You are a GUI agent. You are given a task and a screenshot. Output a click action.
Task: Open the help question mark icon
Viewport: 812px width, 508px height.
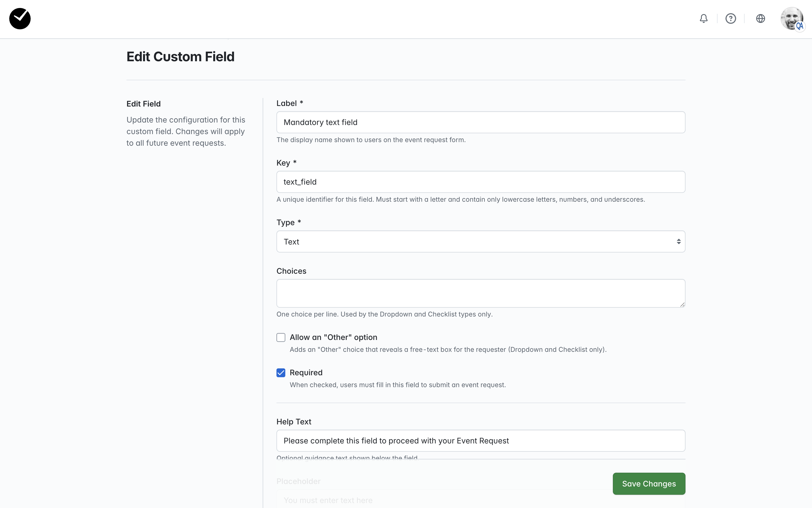tap(730, 18)
